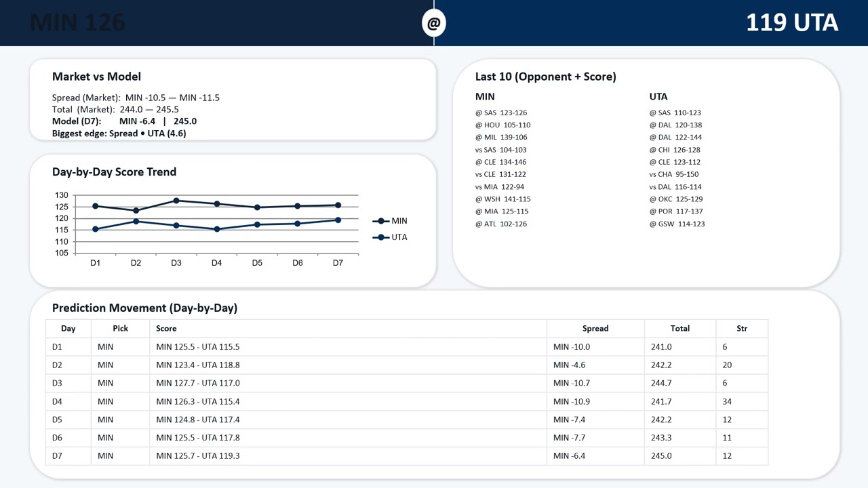
Task: Select MIN result @ SAS 123-126
Action: [x=501, y=113]
